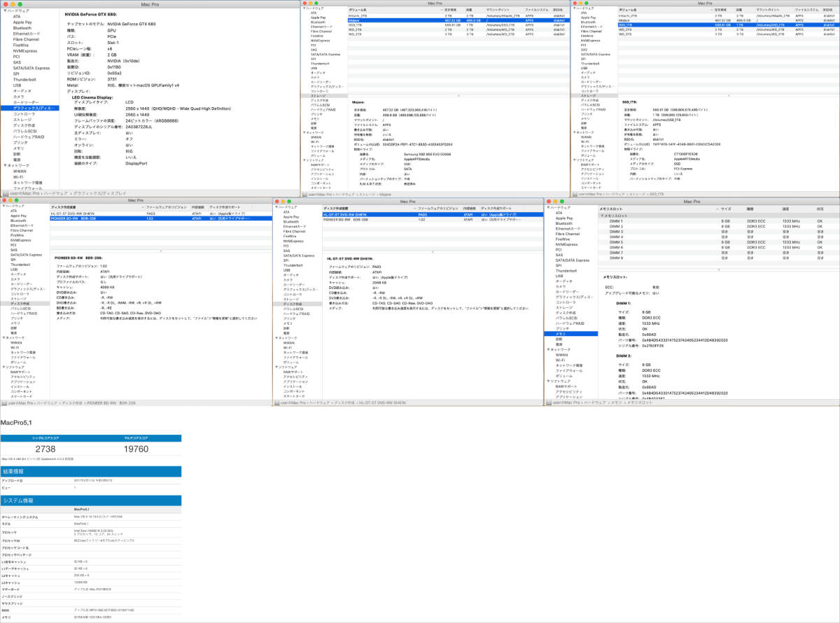
Task: Collapse ハードウェア section in the memory window
Action: click(x=549, y=208)
